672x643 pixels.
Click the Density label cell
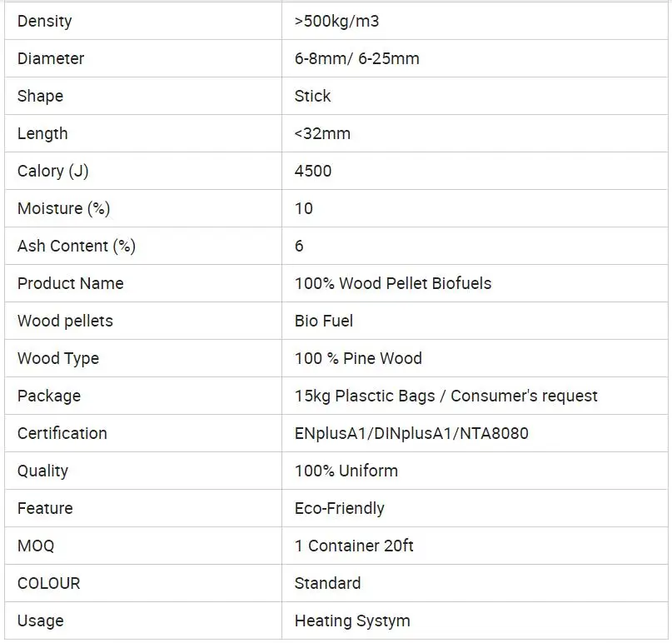(44, 21)
